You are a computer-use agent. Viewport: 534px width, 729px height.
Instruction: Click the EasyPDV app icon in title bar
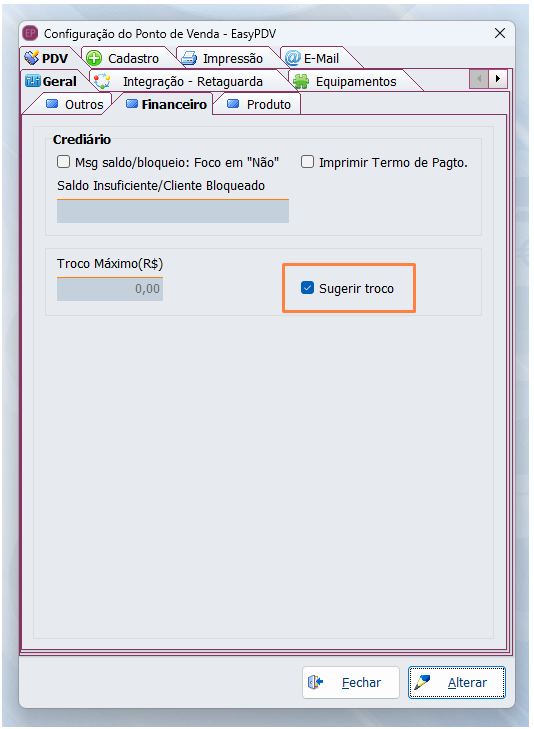[30, 33]
